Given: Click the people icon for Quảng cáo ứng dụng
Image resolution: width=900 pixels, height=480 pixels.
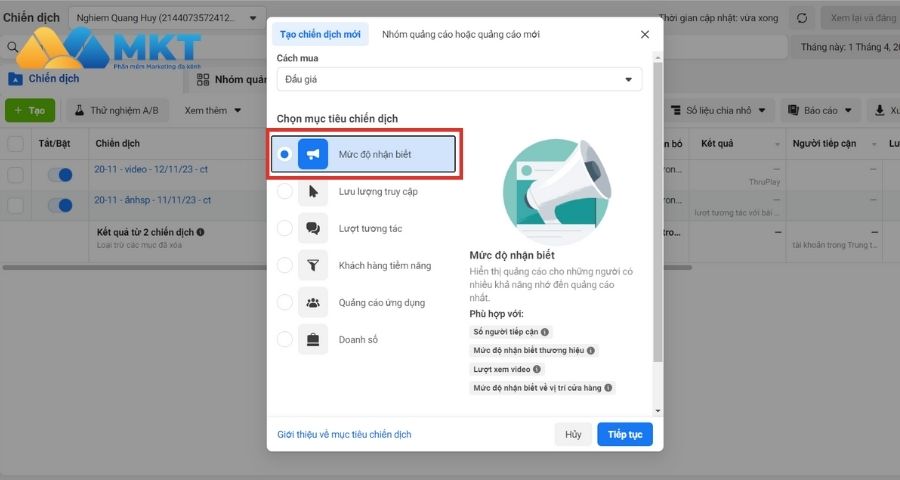Looking at the screenshot, I should [313, 302].
